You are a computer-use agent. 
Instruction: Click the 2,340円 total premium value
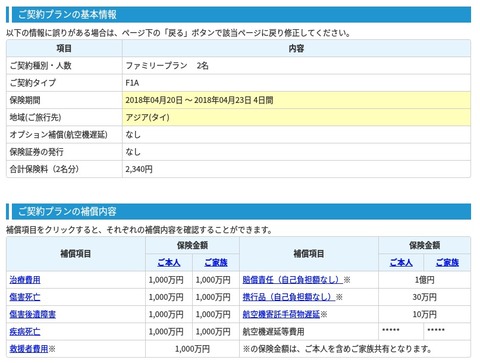139,169
